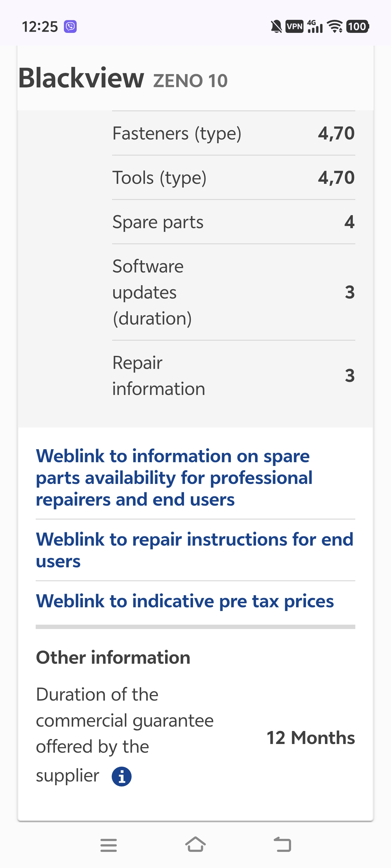The image size is (391, 868).
Task: Tap the battery level indicator
Action: tap(357, 26)
